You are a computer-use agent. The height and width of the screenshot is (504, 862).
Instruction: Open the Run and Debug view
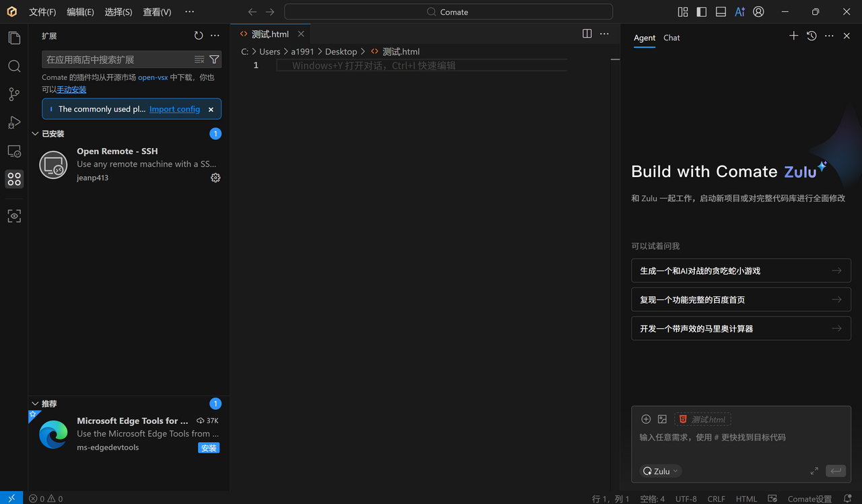tap(14, 122)
